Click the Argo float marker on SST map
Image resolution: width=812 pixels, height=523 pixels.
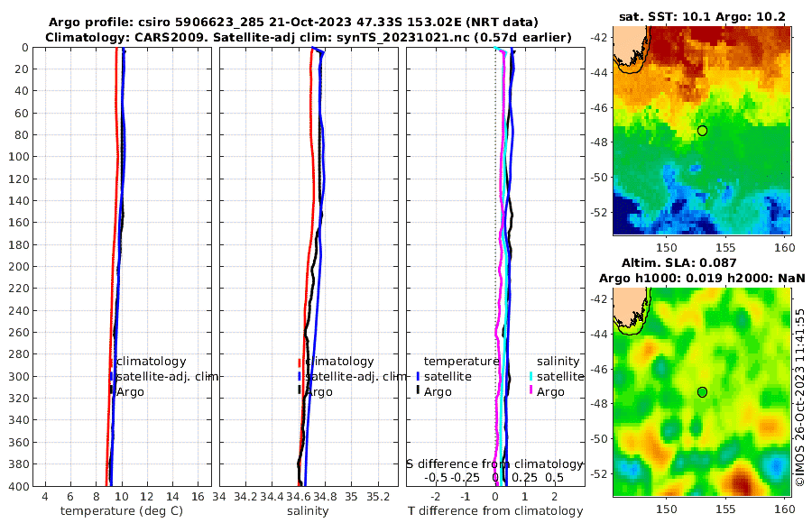(702, 131)
